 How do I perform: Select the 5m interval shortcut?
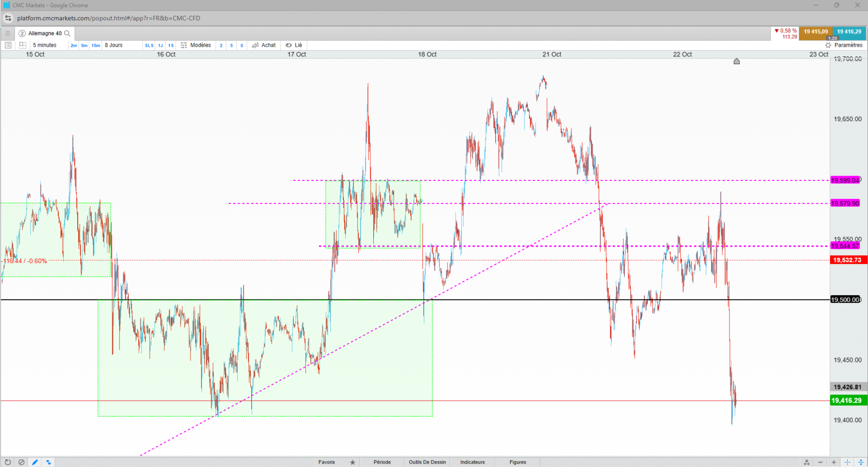(84, 45)
